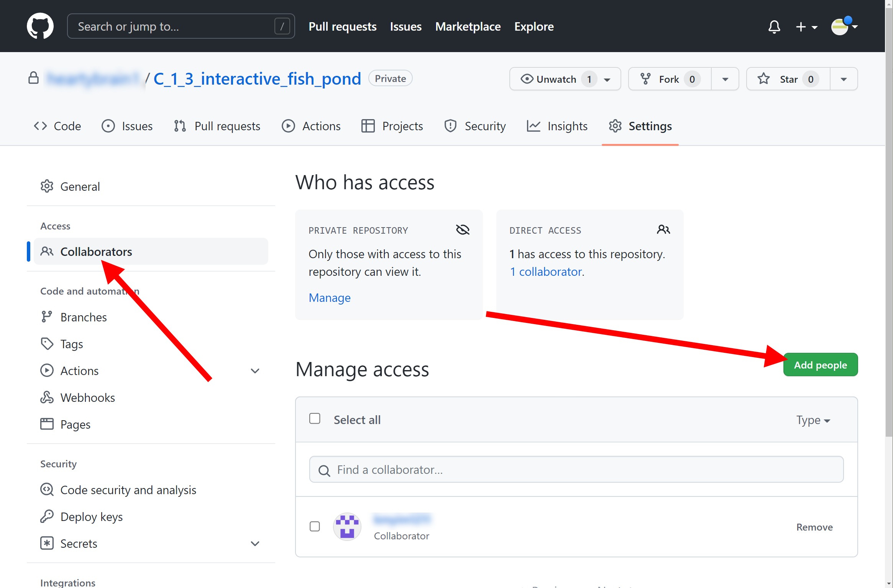
Task: Click the Fork repository icon
Action: tap(645, 79)
